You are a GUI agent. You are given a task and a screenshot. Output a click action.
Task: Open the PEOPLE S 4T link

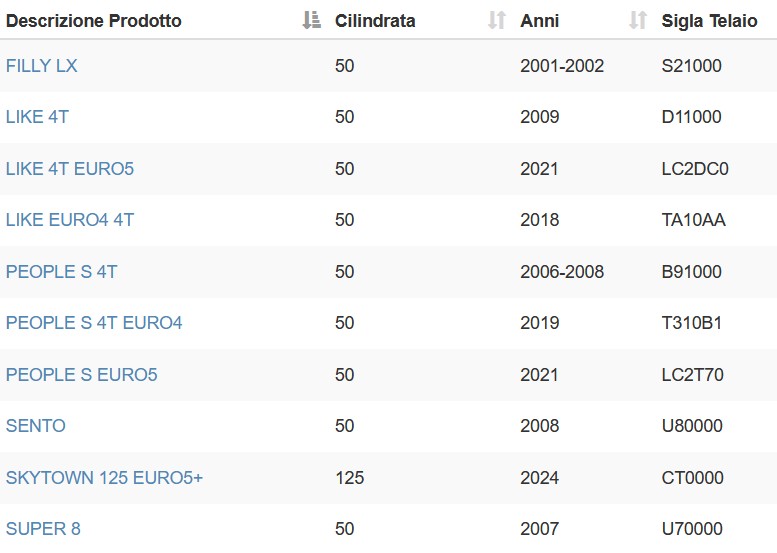click(x=61, y=272)
